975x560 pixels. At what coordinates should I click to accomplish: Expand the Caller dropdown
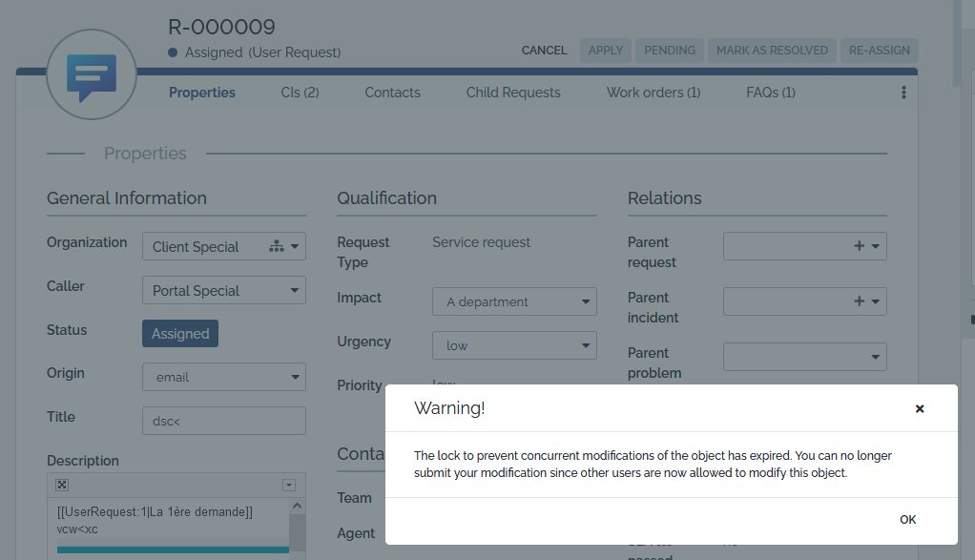pyautogui.click(x=295, y=291)
